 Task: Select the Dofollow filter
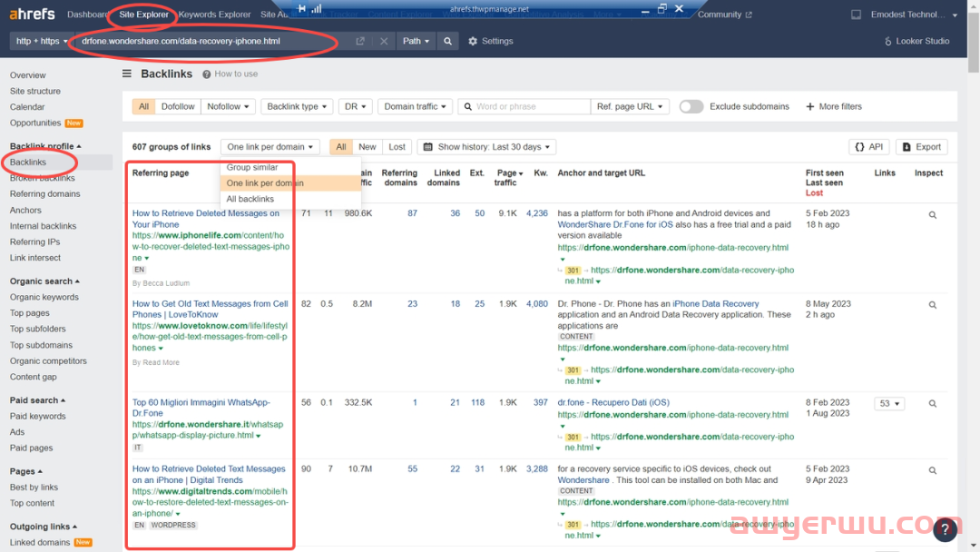coord(178,106)
